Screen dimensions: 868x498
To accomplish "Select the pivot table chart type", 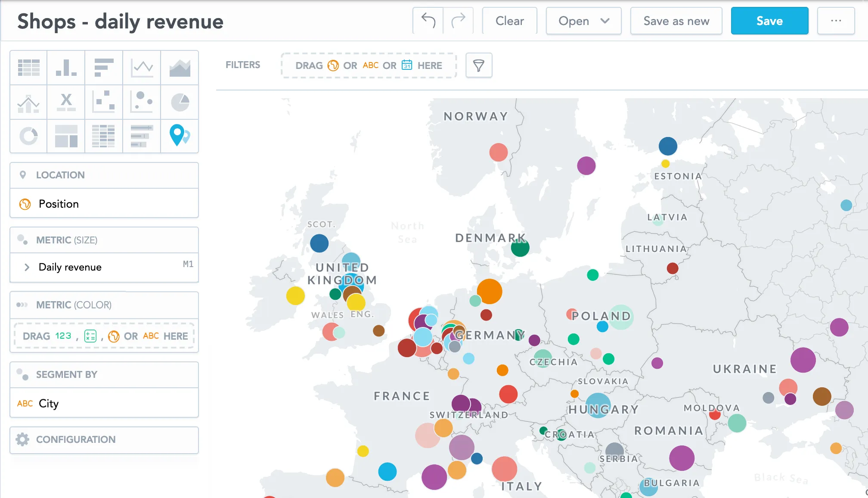I will [x=104, y=137].
